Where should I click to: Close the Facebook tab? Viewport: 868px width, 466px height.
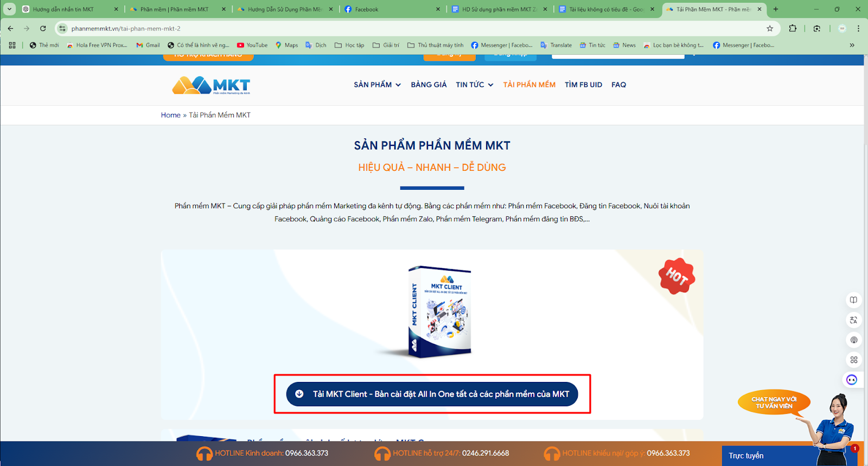pyautogui.click(x=438, y=9)
